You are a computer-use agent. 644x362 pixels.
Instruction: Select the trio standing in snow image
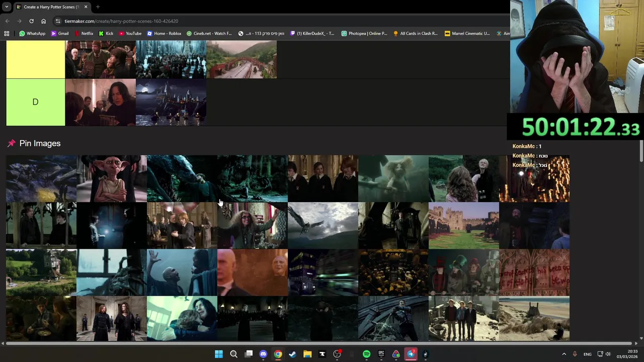464,318
